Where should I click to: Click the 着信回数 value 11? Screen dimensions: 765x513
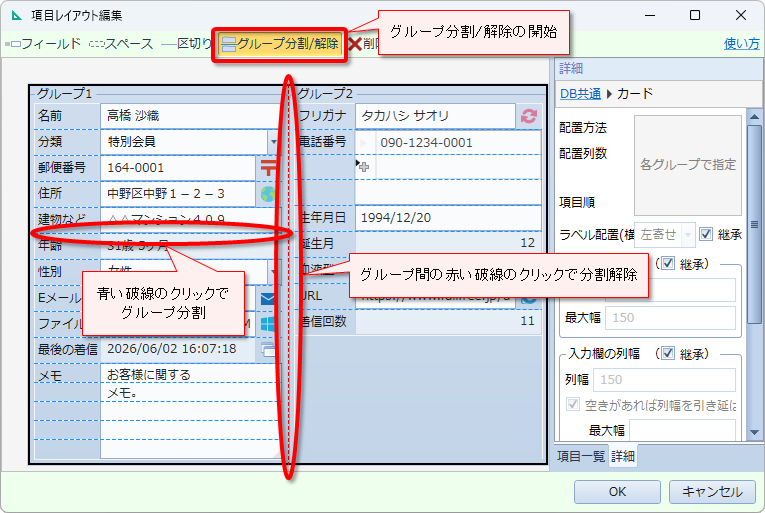tap(448, 321)
